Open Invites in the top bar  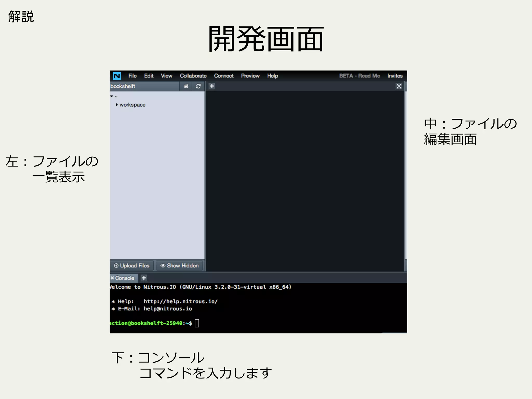coord(395,76)
